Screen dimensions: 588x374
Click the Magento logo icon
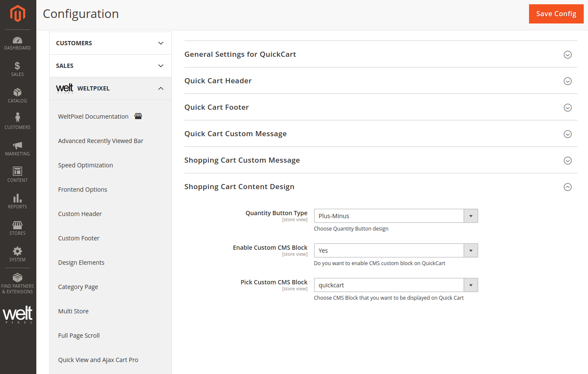pos(18,13)
